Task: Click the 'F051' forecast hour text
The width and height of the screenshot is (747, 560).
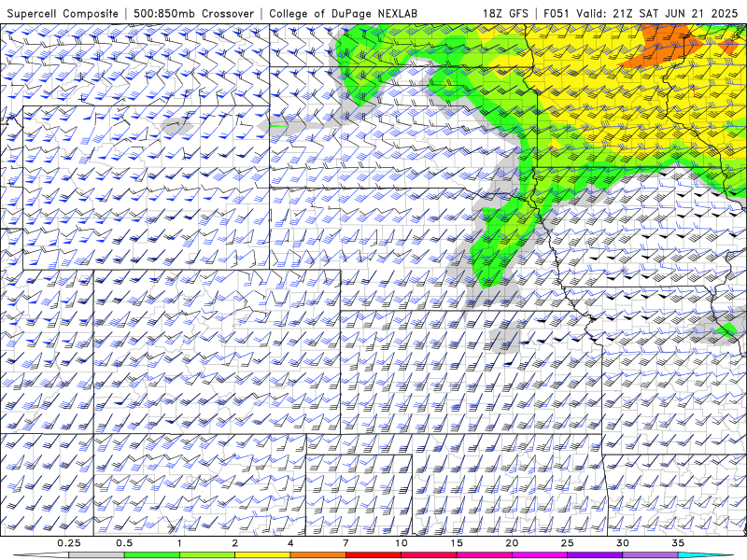Action: pos(557,13)
